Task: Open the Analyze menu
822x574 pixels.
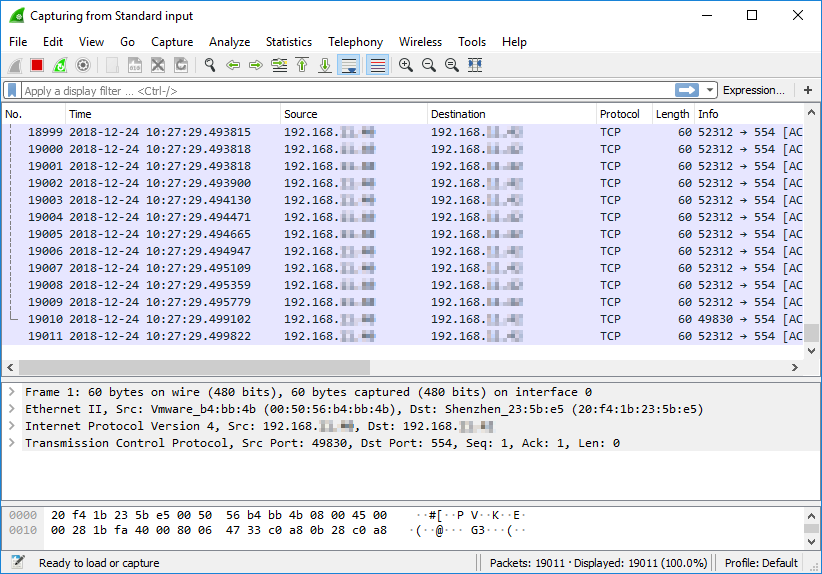Action: [230, 42]
